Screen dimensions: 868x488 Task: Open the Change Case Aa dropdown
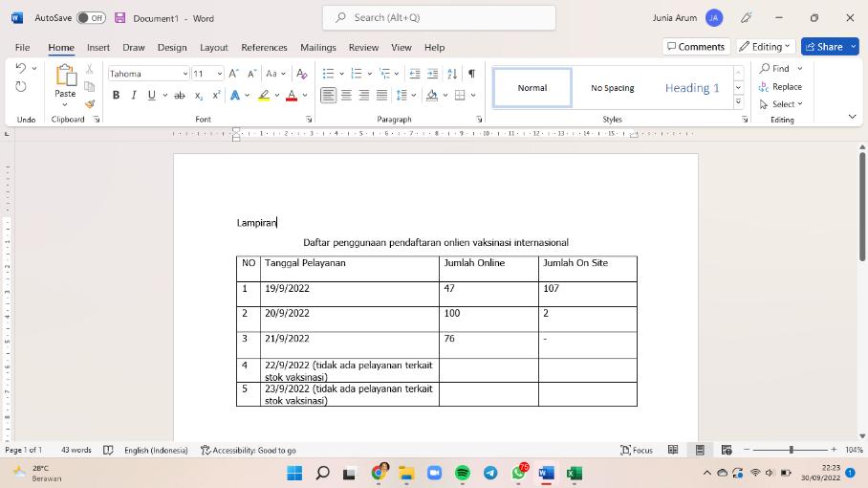click(x=275, y=74)
